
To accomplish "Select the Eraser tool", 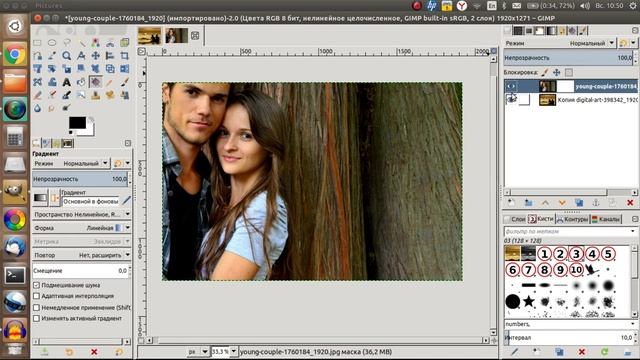I will click(38, 95).
